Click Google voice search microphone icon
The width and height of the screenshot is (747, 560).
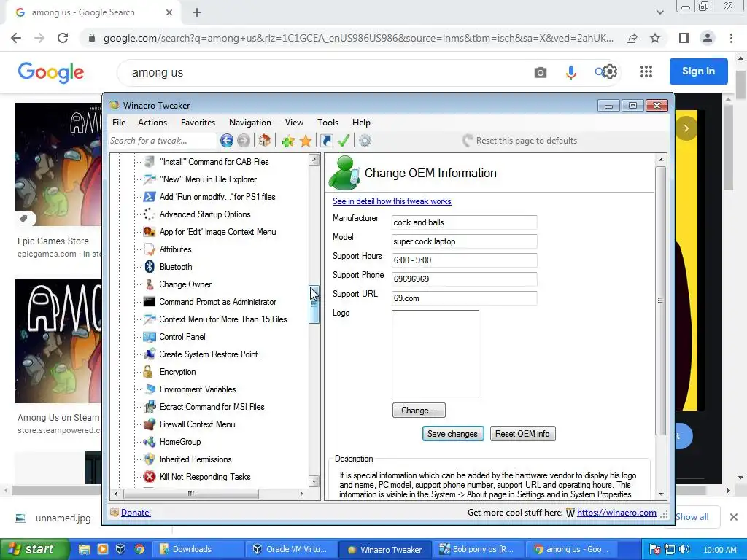[570, 72]
